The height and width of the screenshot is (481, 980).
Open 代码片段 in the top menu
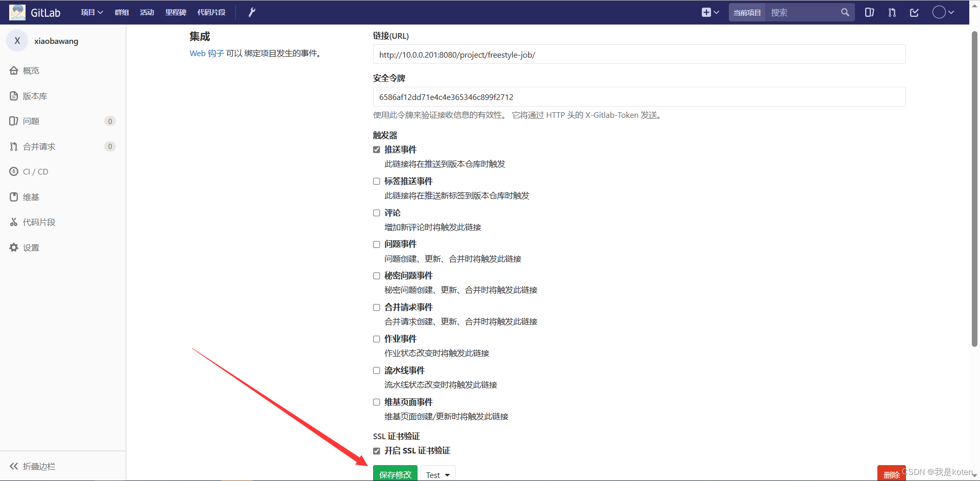pyautogui.click(x=211, y=12)
